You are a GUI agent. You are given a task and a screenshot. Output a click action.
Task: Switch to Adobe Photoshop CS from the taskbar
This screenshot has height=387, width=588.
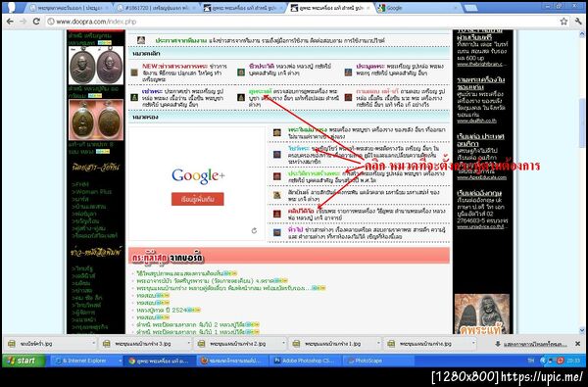coord(305,361)
